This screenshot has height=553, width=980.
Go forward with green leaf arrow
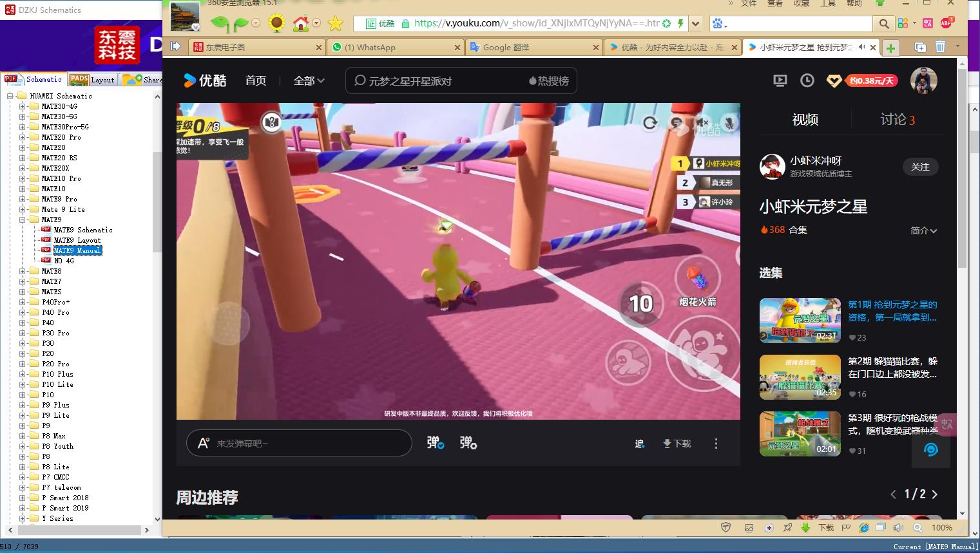[241, 24]
